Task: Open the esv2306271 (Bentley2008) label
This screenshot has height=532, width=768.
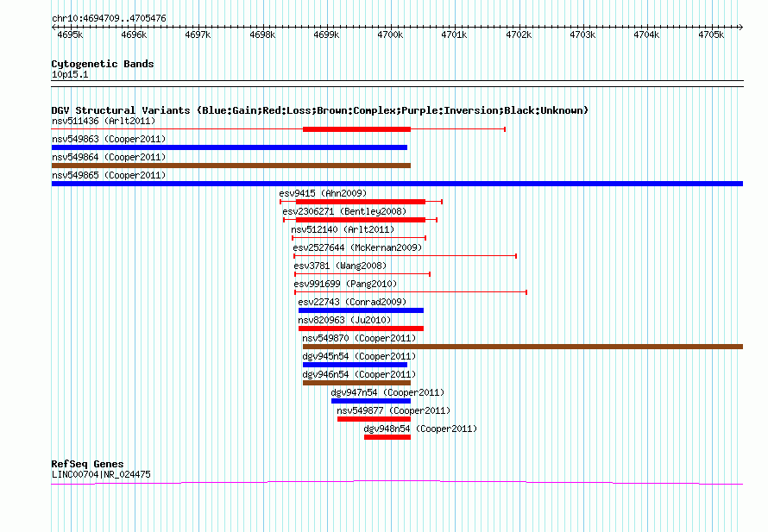Action: 344,211
